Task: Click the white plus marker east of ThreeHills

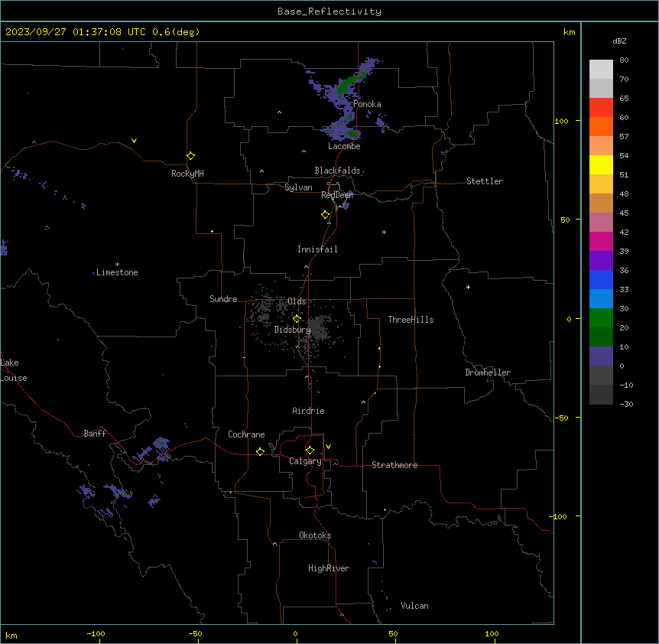Action: pos(468,287)
